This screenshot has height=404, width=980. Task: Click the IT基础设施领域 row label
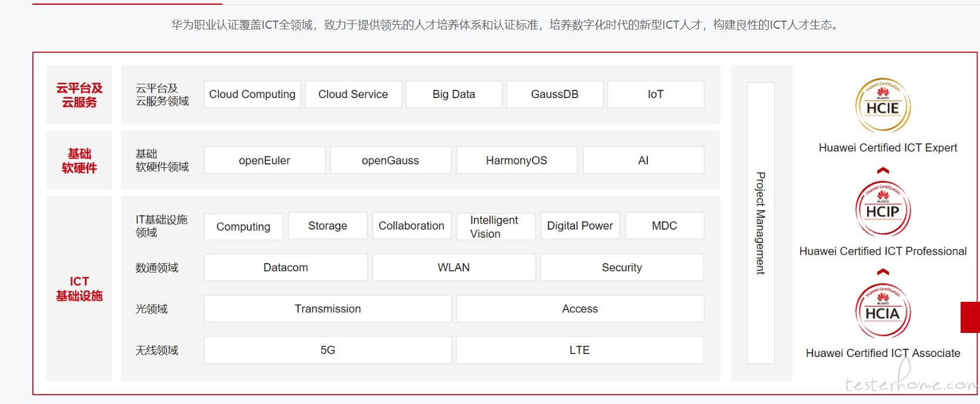162,226
